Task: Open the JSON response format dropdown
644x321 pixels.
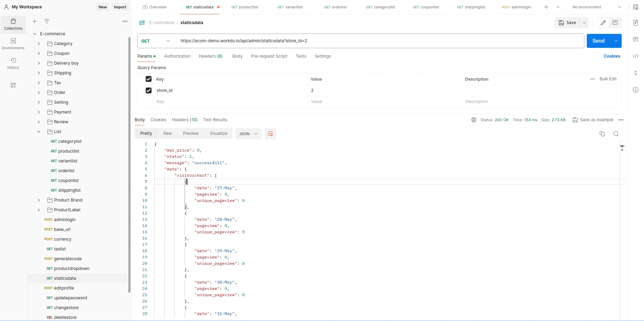Action: pos(248,134)
